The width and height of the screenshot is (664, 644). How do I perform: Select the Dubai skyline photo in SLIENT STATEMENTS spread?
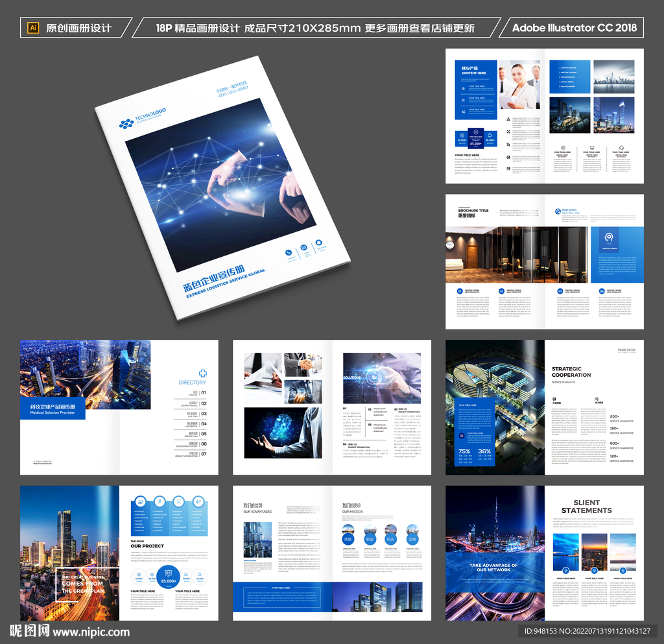coord(495,553)
